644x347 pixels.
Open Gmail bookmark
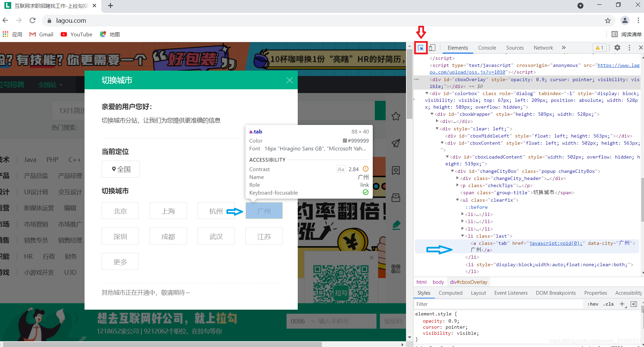point(41,34)
